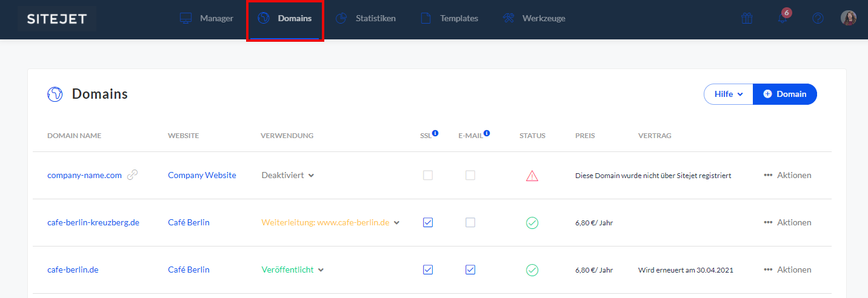This screenshot has height=298, width=868.
Task: Add a new domain with Domain button
Action: click(785, 94)
